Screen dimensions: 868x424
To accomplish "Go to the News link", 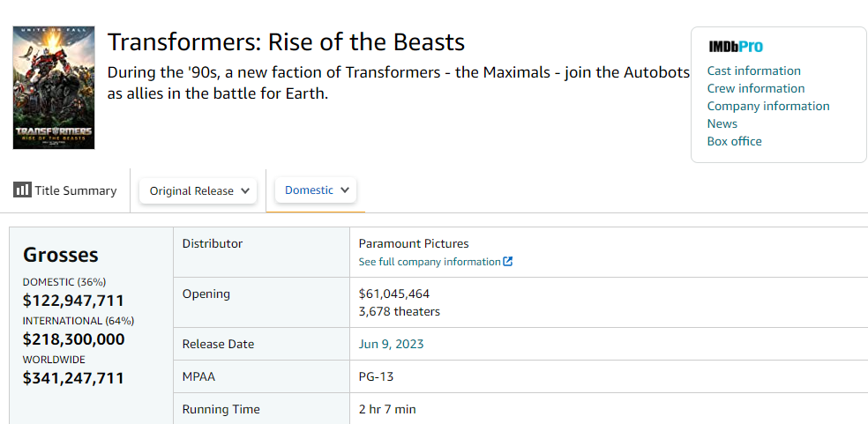I will [722, 124].
